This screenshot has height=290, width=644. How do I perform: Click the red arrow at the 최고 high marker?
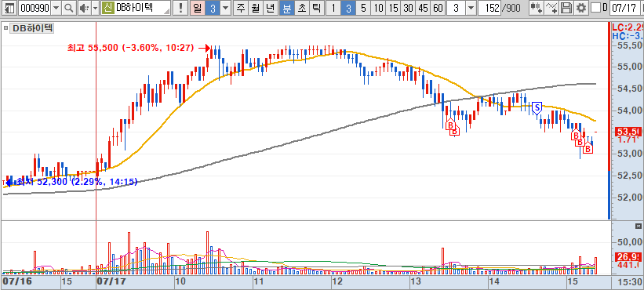click(x=205, y=48)
